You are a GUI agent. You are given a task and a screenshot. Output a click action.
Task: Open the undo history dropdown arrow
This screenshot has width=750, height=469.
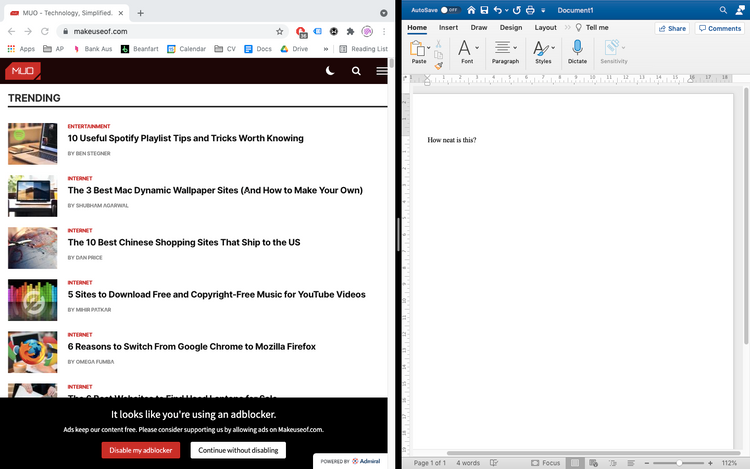click(507, 11)
